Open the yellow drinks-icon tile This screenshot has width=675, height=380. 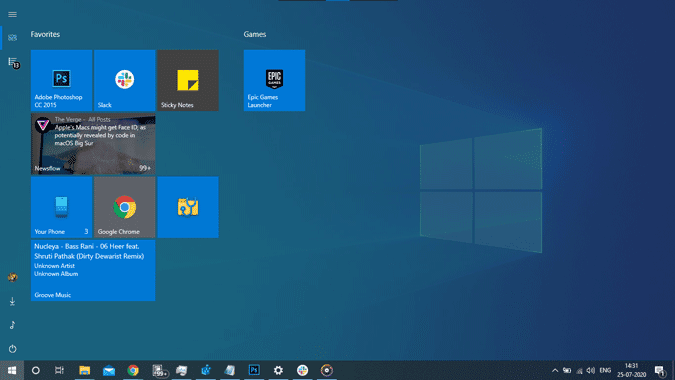(x=188, y=207)
